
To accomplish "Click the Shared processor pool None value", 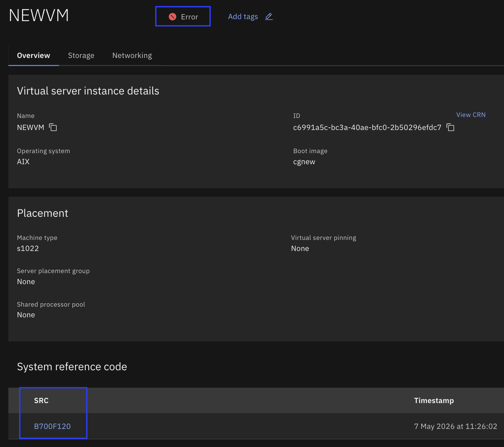I will point(26,315).
